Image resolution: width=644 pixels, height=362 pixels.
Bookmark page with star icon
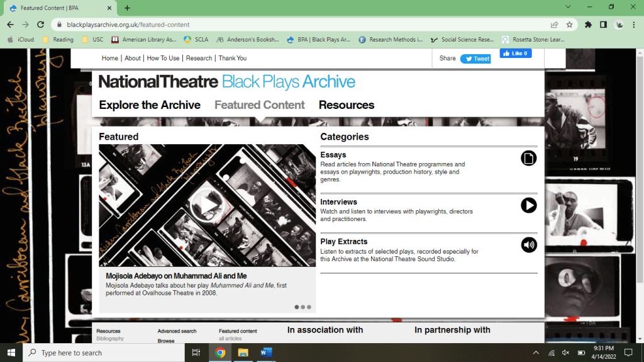[x=569, y=25]
